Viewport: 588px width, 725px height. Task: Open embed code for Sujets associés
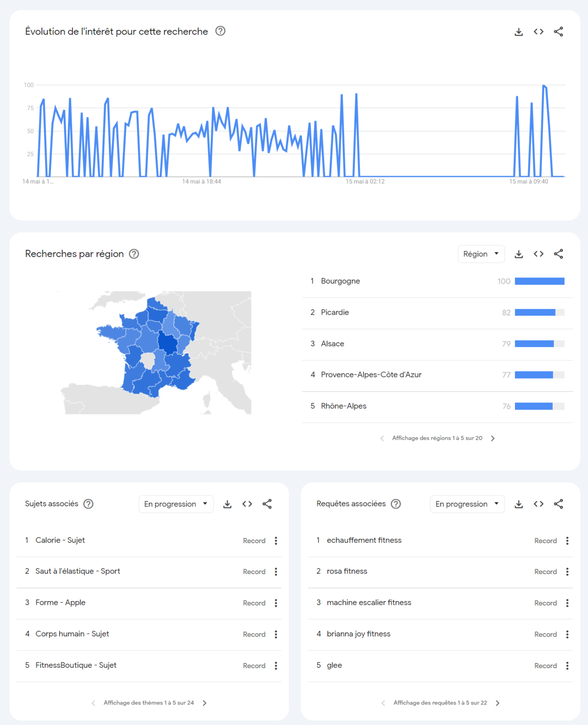[x=247, y=504]
